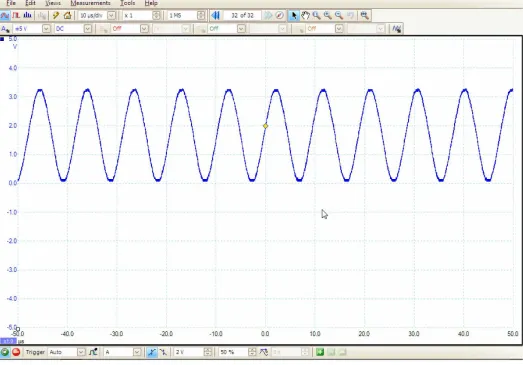
Task: Open the Edit menu
Action: (x=30, y=3)
